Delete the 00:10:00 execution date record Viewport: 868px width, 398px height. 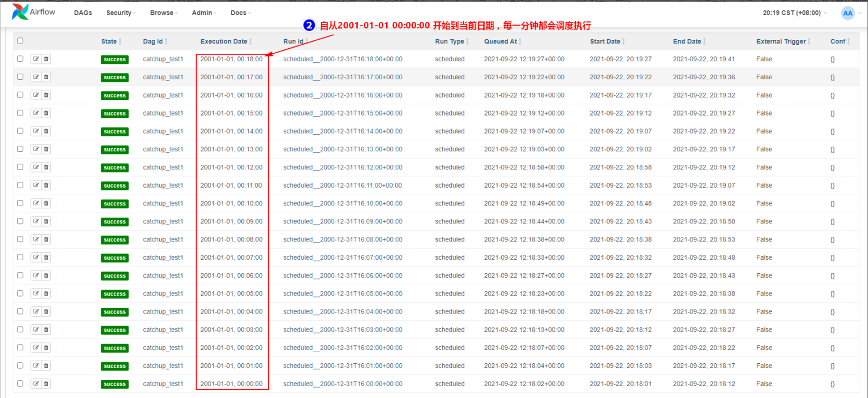(46, 203)
